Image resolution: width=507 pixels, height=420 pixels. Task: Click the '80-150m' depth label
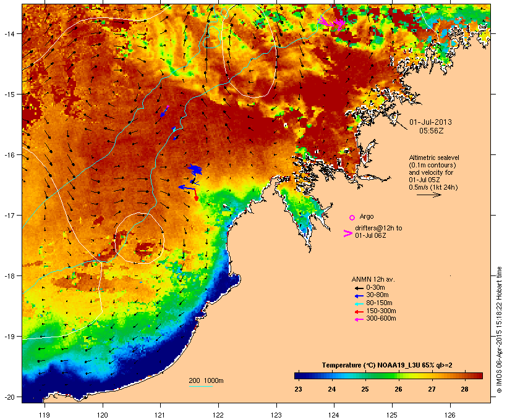(379, 303)
